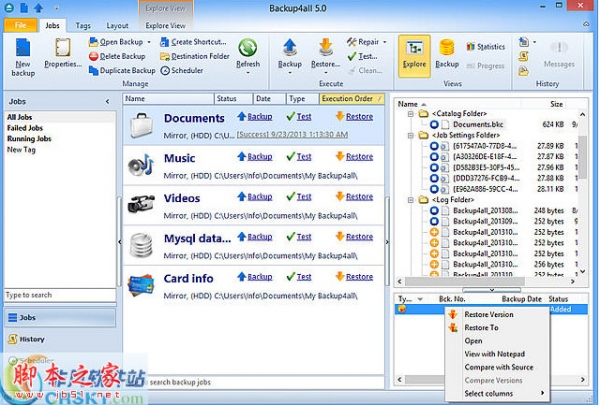The height and width of the screenshot is (405, 600).
Task: Collapse the Jobs sidebar panel arrow
Action: click(x=108, y=101)
